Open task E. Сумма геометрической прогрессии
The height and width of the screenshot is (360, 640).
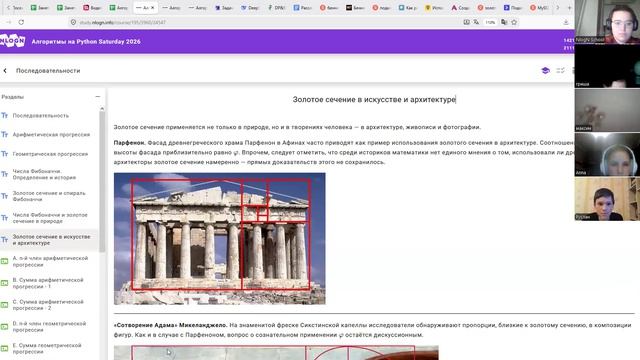point(49,348)
